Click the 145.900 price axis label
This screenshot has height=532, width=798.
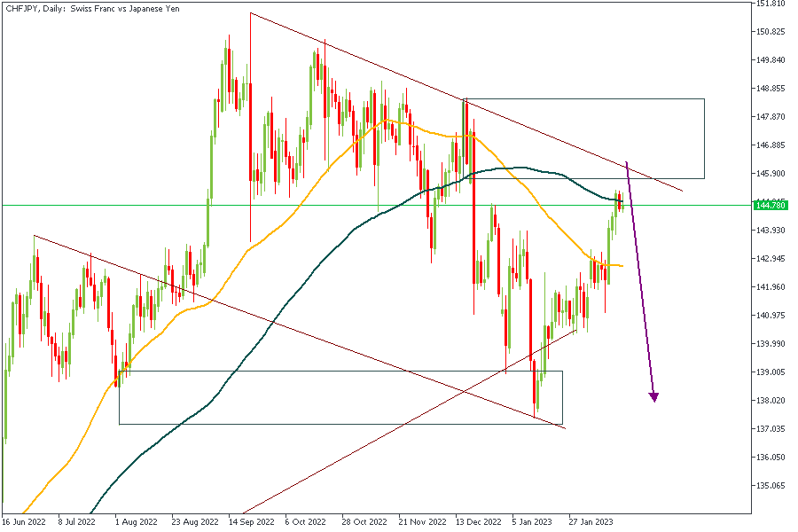coord(771,174)
